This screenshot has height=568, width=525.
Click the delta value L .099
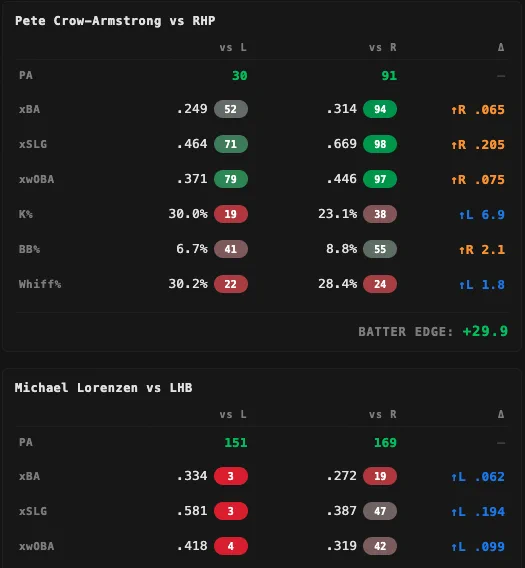(478, 547)
